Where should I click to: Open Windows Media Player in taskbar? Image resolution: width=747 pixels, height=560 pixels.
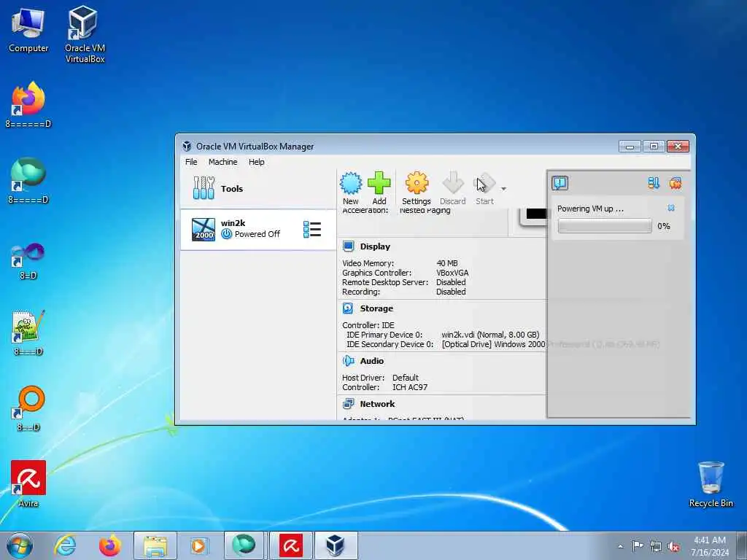pyautogui.click(x=198, y=545)
